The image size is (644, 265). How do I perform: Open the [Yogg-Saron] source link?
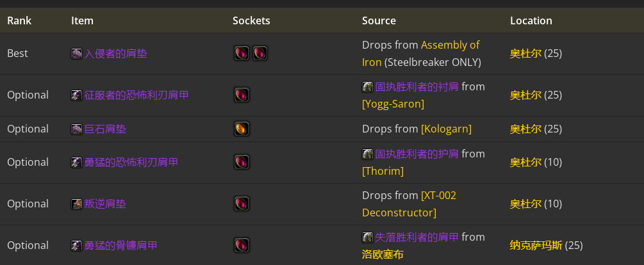393,104
